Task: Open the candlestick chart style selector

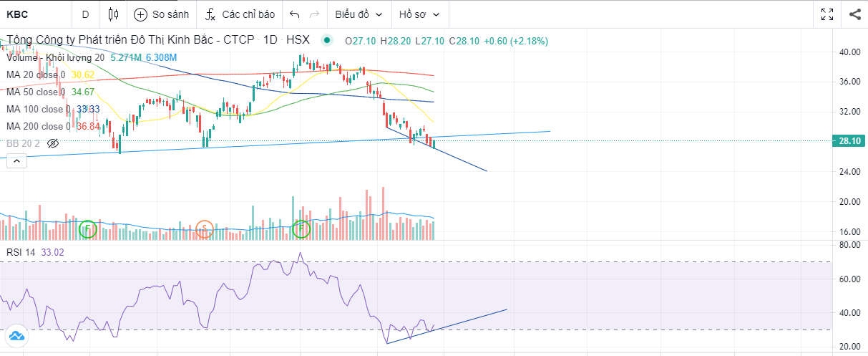Action: [113, 14]
